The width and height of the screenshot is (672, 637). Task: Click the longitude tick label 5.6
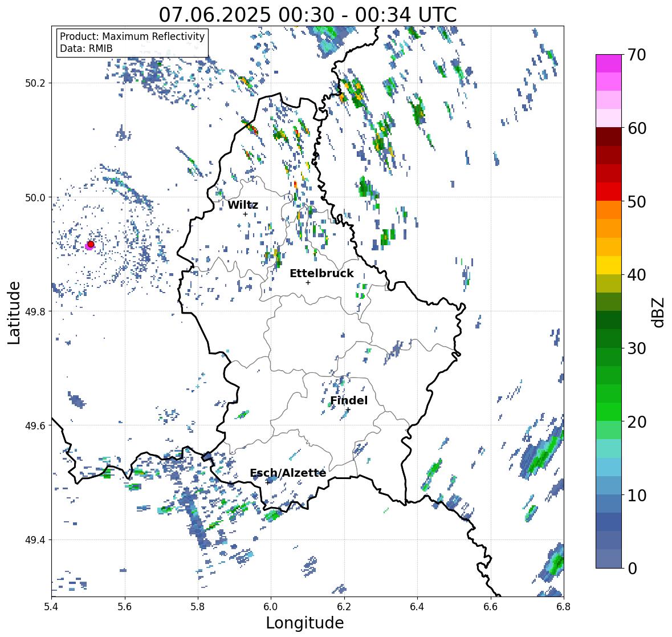(x=125, y=607)
